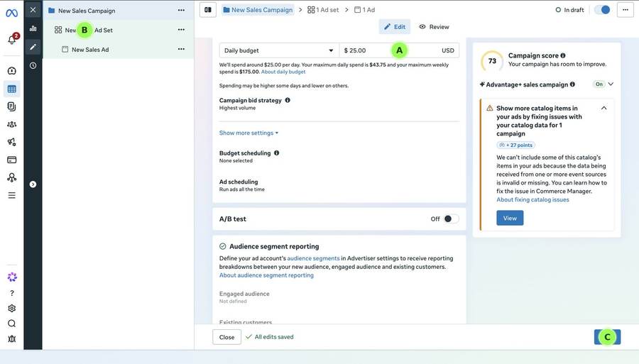The height and width of the screenshot is (364, 639).
Task: Go to 1 Ad breadcrumb
Action: (x=364, y=10)
